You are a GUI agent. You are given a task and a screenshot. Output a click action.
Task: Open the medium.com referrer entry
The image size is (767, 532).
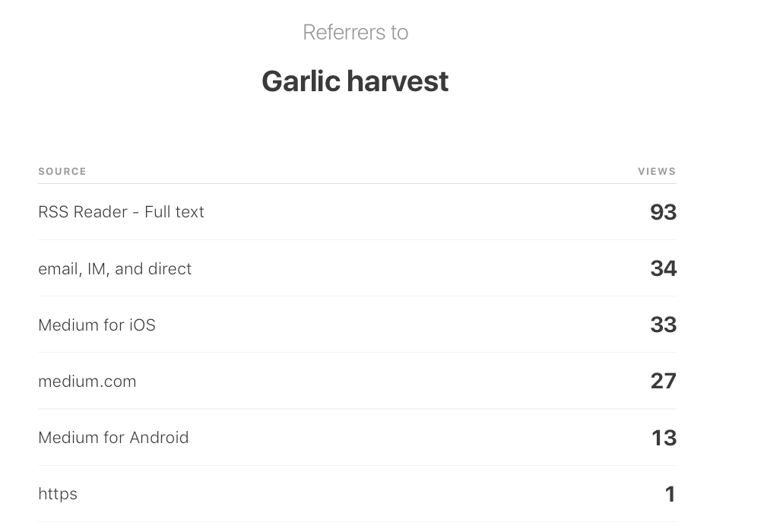click(x=87, y=382)
